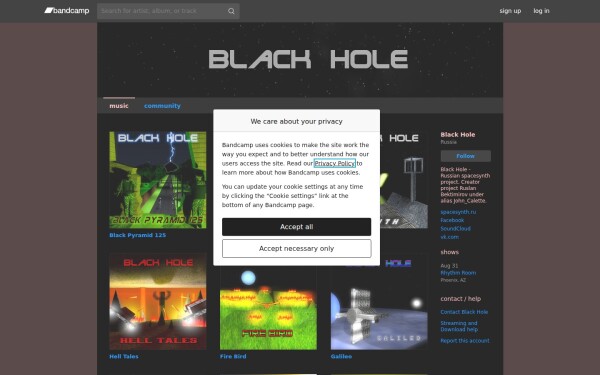Follow the Black Hole artist
The width and height of the screenshot is (600, 375).
tap(466, 156)
